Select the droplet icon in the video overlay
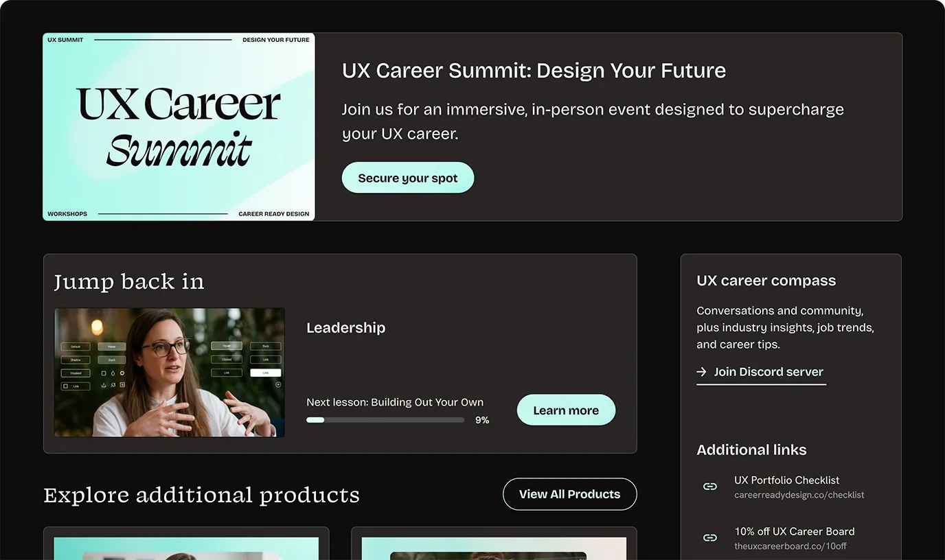Viewport: 945px width, 560px height. (113, 373)
